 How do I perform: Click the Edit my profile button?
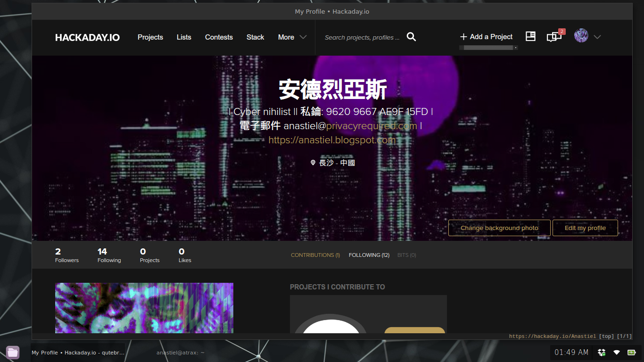(585, 228)
